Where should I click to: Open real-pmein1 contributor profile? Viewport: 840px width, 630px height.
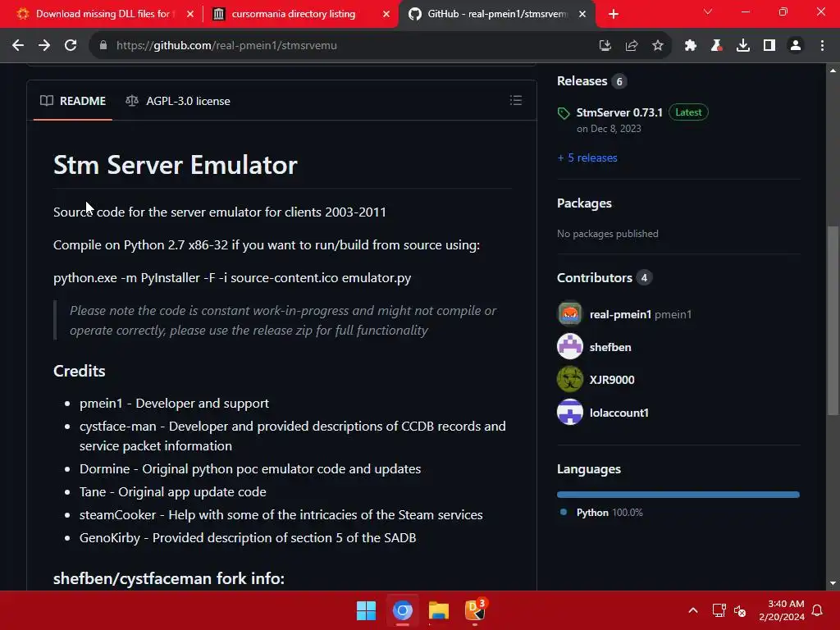(620, 314)
